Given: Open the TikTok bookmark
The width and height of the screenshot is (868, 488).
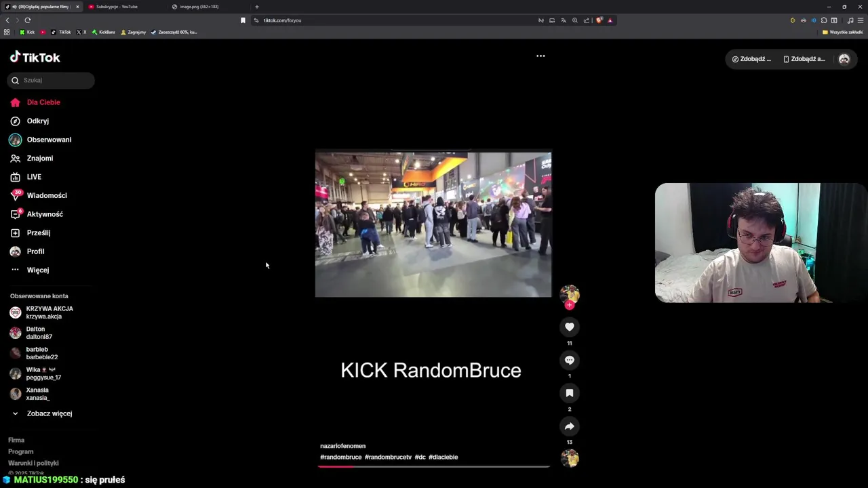Looking at the screenshot, I should 61,32.
